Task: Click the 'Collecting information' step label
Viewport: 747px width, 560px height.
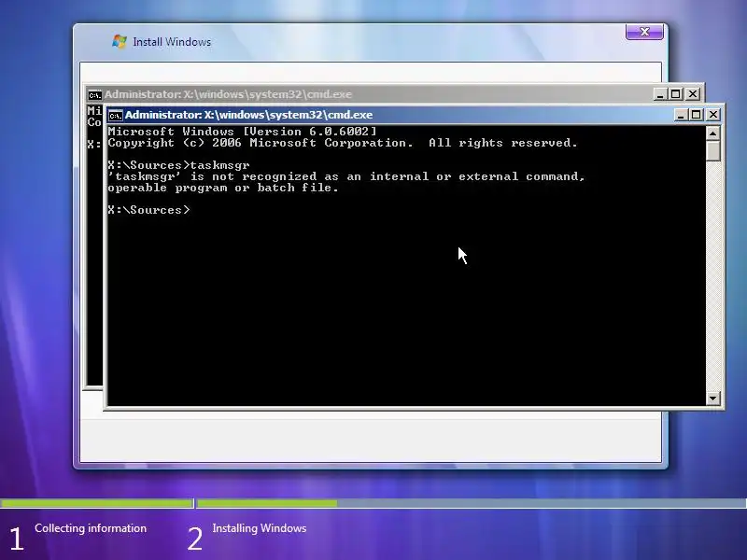Action: tap(91, 528)
